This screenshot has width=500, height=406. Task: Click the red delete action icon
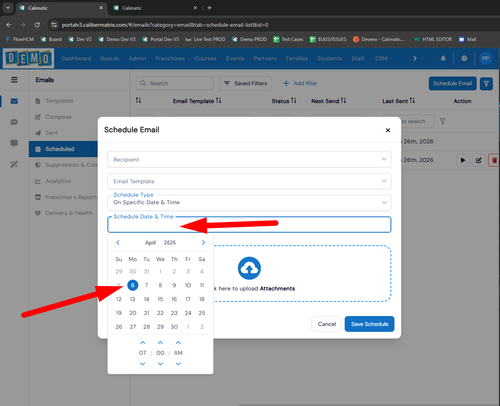tap(494, 160)
